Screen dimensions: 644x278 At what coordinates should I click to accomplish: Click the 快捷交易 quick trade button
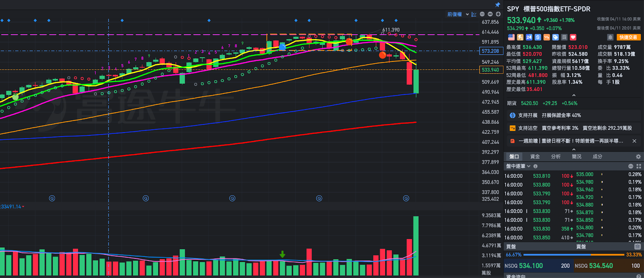pos(628,37)
